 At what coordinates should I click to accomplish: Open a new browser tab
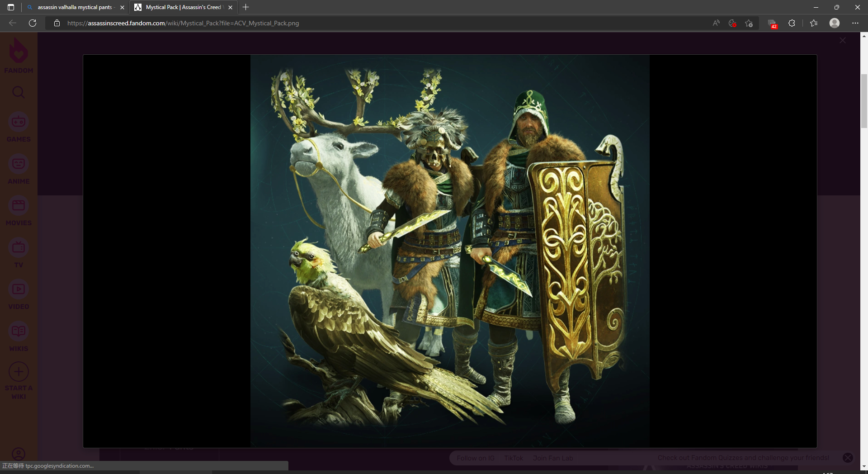click(245, 7)
